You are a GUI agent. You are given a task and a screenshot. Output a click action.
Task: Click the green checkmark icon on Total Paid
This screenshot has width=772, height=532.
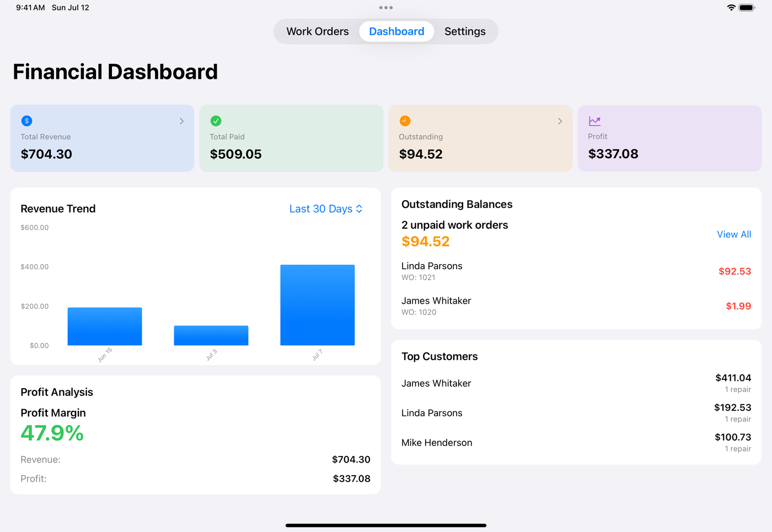coord(216,121)
